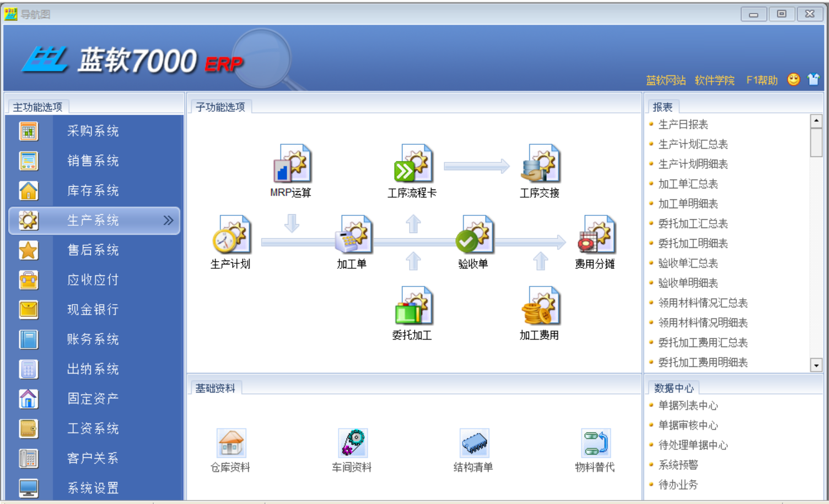Open the 费用分摊 icon
This screenshot has width=829, height=504.
[595, 235]
